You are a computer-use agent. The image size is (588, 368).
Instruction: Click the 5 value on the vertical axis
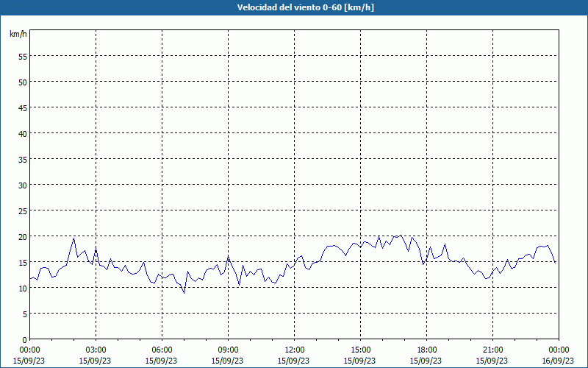pos(24,314)
